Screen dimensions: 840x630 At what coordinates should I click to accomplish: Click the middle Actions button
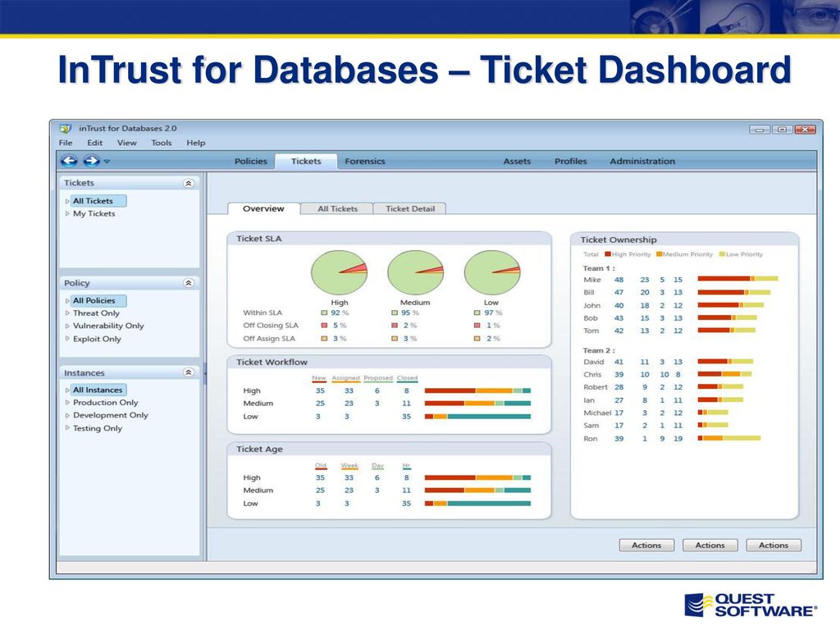710,546
